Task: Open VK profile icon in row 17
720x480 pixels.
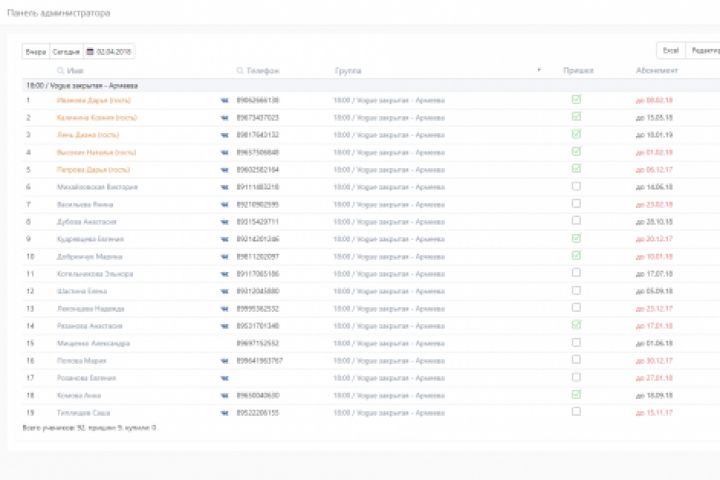Action: click(x=224, y=378)
